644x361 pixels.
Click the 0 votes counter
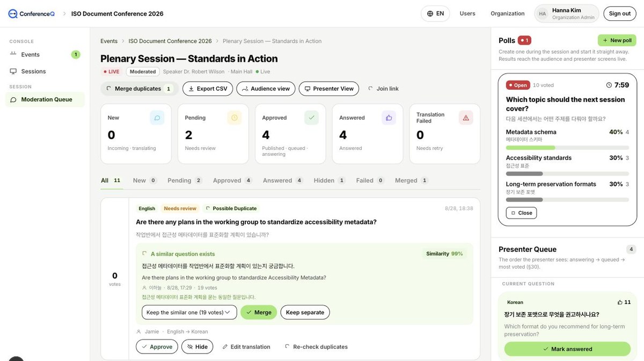[115, 278]
